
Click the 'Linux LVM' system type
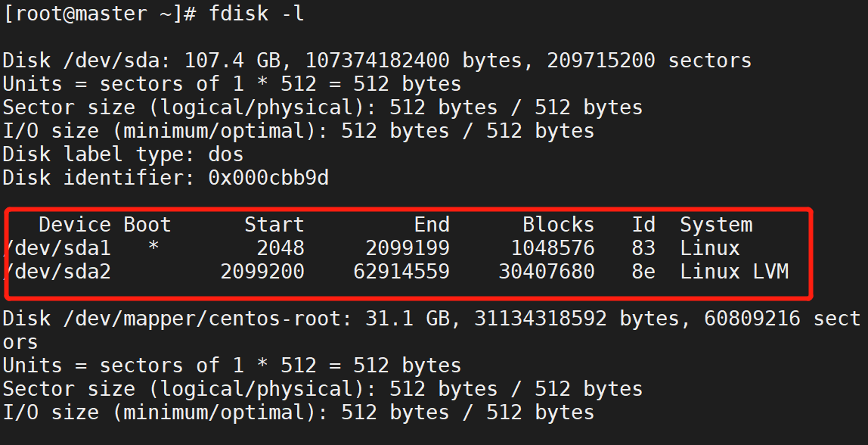coord(734,271)
